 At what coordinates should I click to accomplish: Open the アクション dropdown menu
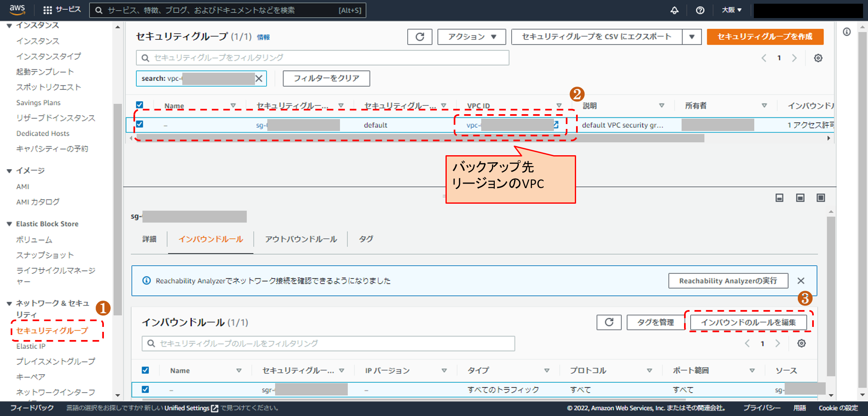(x=471, y=37)
